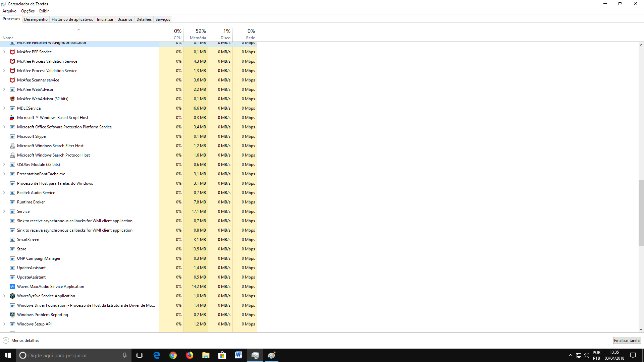
Task: Click the WavesSysSvc Service Application icon
Action: coord(12,296)
